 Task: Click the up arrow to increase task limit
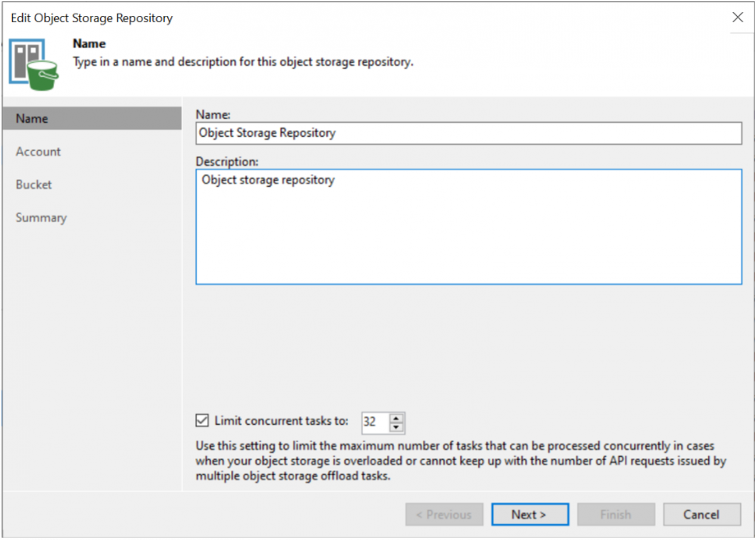tap(396, 417)
